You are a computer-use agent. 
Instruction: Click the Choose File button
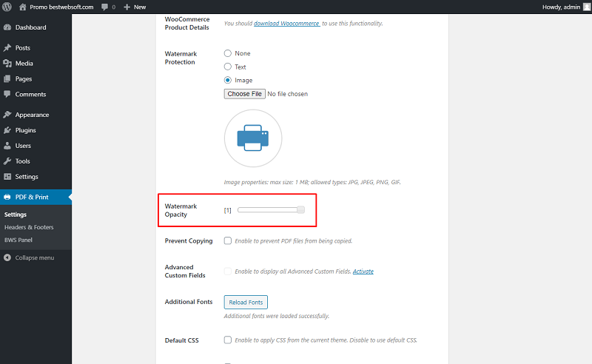coord(245,94)
